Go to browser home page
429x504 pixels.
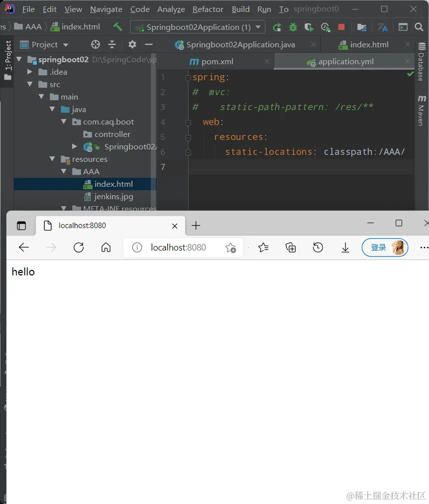point(106,248)
